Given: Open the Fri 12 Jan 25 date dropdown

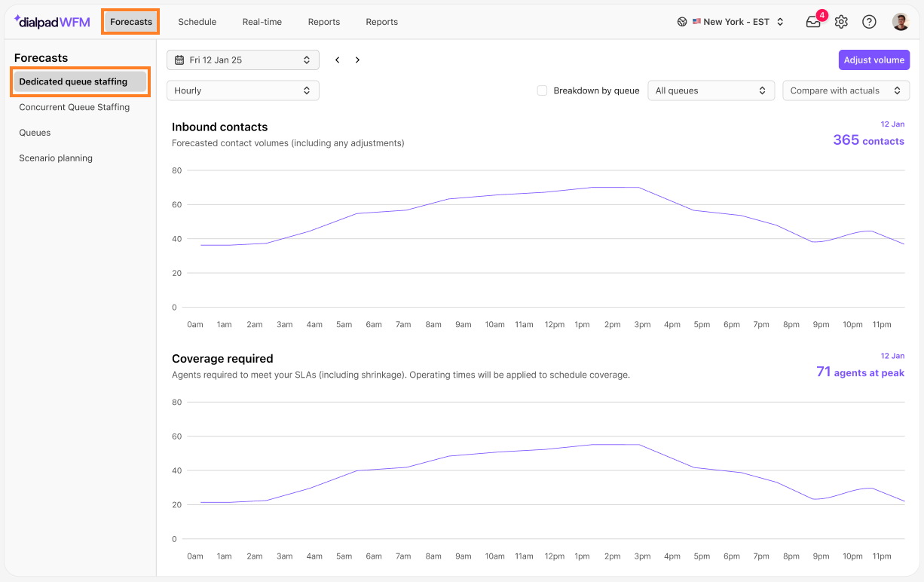Looking at the screenshot, I should point(243,60).
